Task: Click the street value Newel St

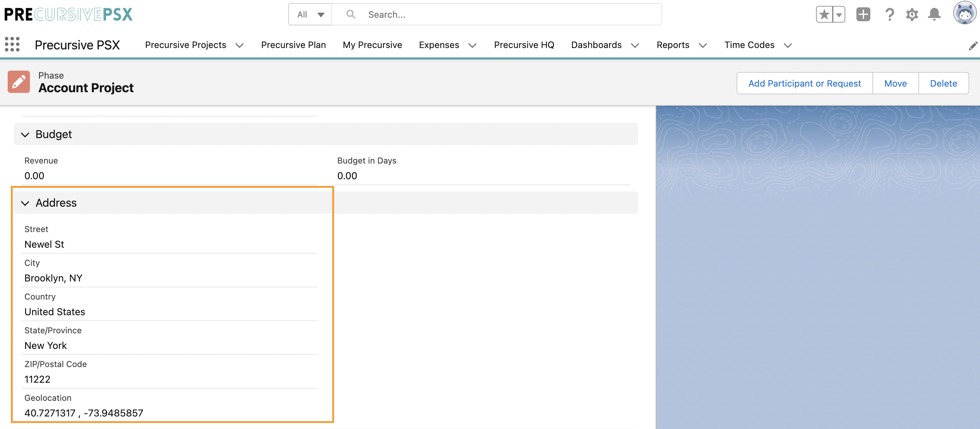Action: [44, 244]
